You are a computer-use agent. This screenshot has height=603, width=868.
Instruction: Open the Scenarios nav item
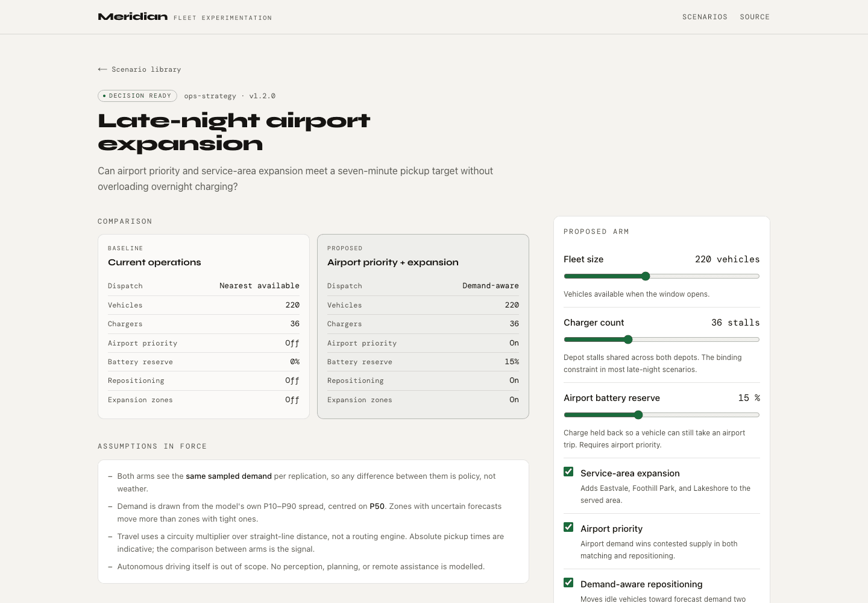tap(705, 17)
